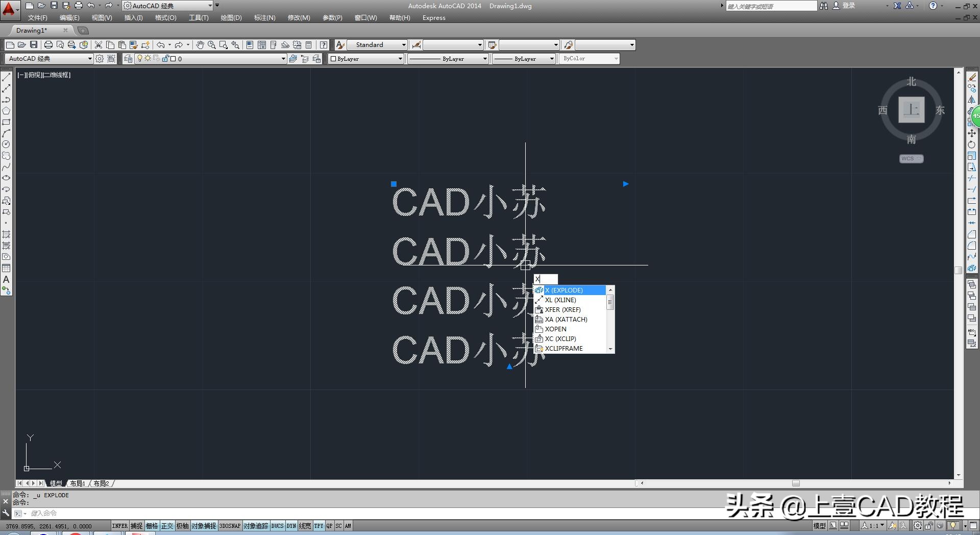Toggle 对象捕捉 object snap in status bar
Screen dimensions: 980x535
coord(204,526)
